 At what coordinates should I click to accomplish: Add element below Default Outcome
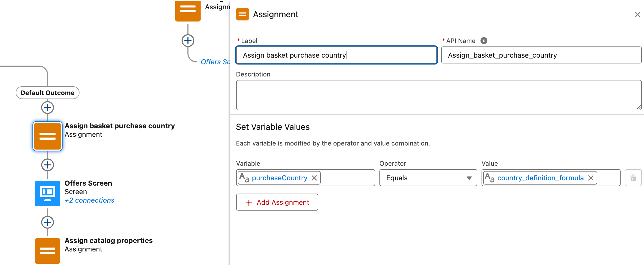coord(47,108)
